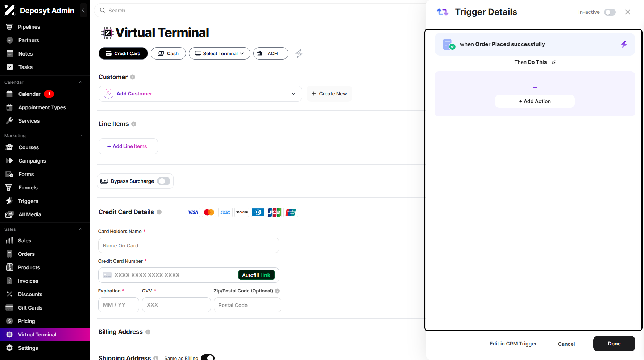Click the Autofill link button
The image size is (644, 360).
257,275
